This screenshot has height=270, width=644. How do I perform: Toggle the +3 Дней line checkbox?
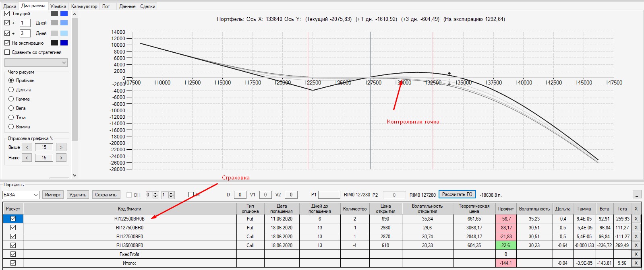7,33
